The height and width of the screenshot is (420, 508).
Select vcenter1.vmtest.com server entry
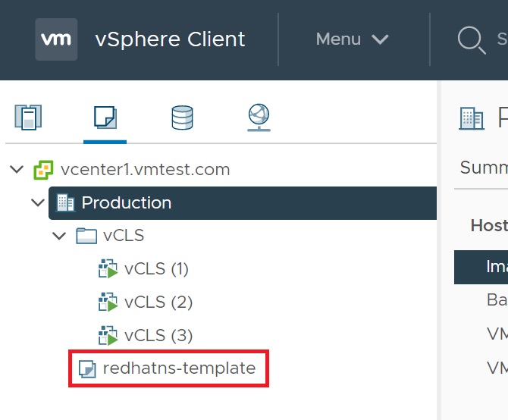pyautogui.click(x=145, y=170)
